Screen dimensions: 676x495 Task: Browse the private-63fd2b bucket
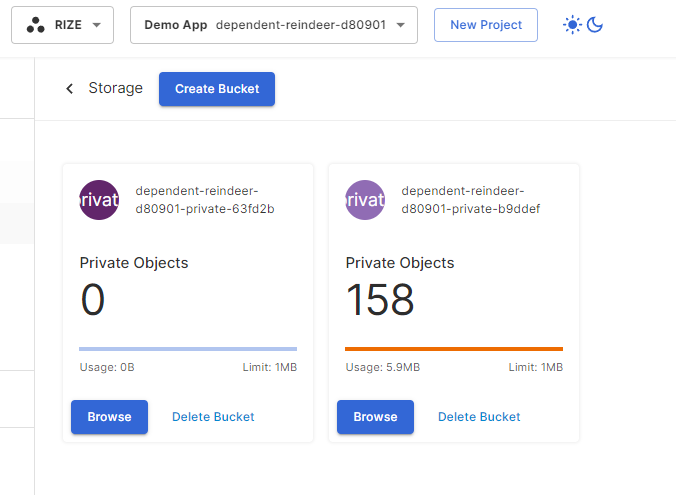click(x=109, y=417)
